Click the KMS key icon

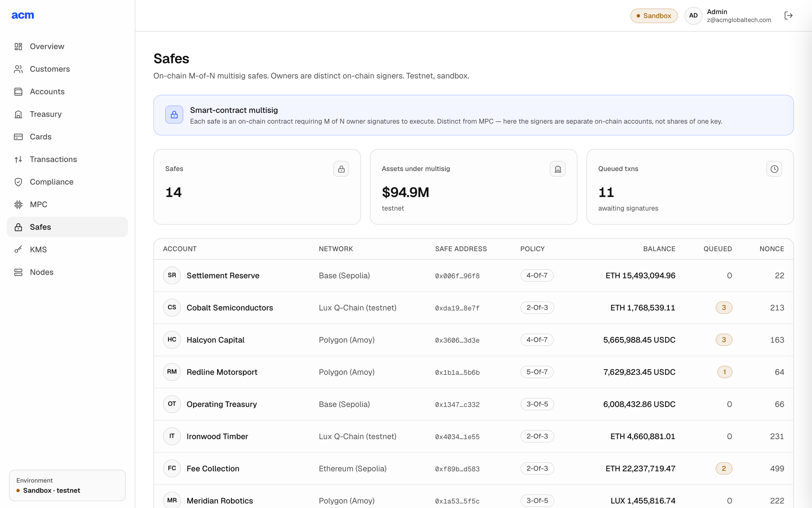[18, 250]
